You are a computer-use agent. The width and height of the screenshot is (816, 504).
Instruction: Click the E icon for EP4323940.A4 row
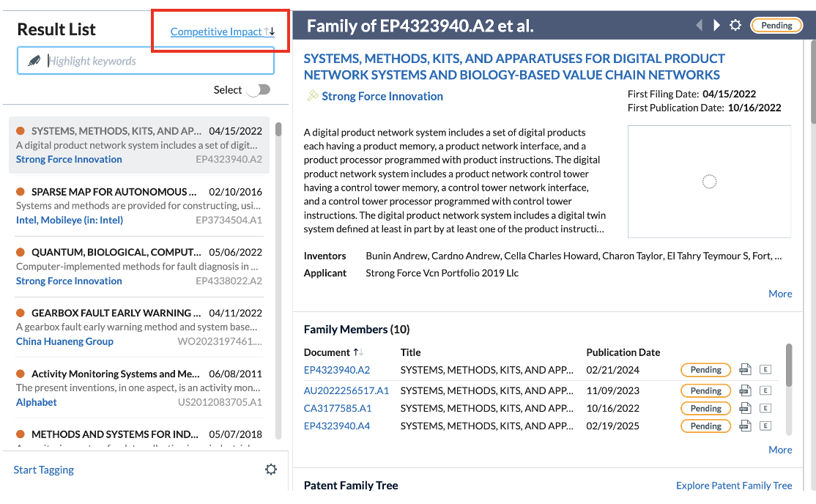click(x=765, y=426)
